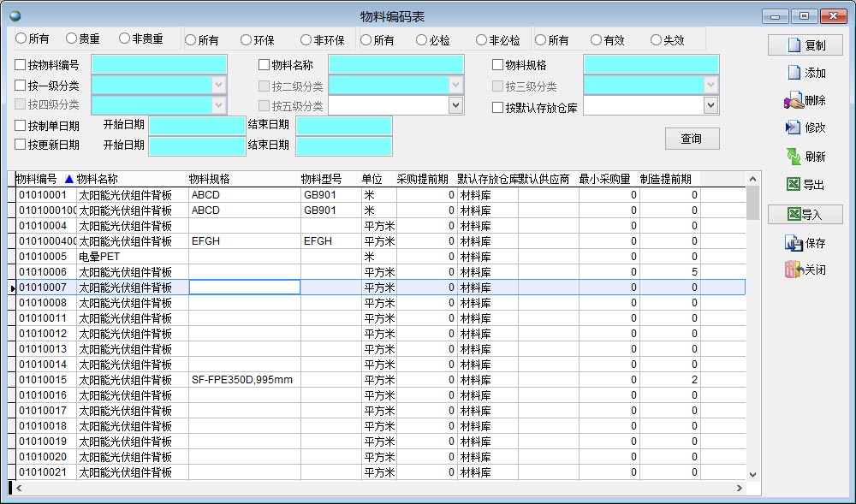The width and height of the screenshot is (856, 504).
Task: Tick the 按默认存放仓库 checkbox
Action: (498, 108)
